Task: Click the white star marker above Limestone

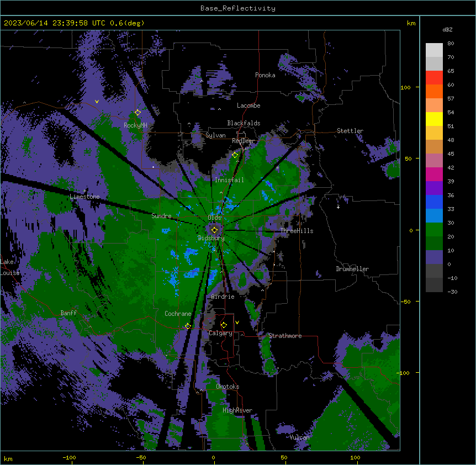Action: pos(84,191)
